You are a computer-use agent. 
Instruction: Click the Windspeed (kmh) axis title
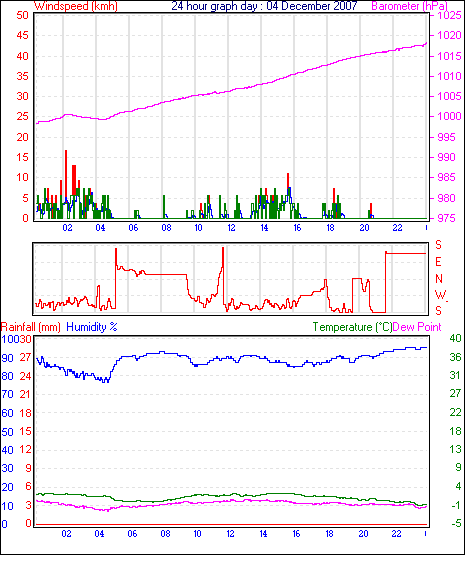pyautogui.click(x=76, y=6)
